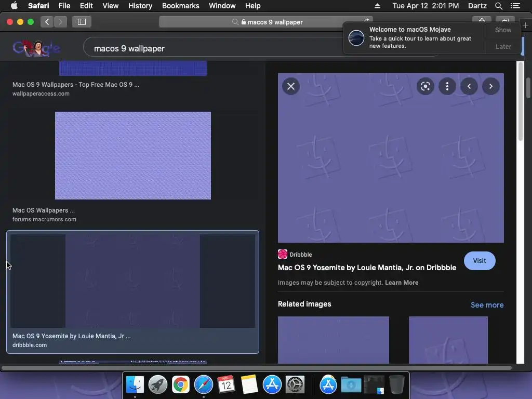Screen dimensions: 532x399
Task: Open first App Store icon in Dock
Action: tap(272, 385)
